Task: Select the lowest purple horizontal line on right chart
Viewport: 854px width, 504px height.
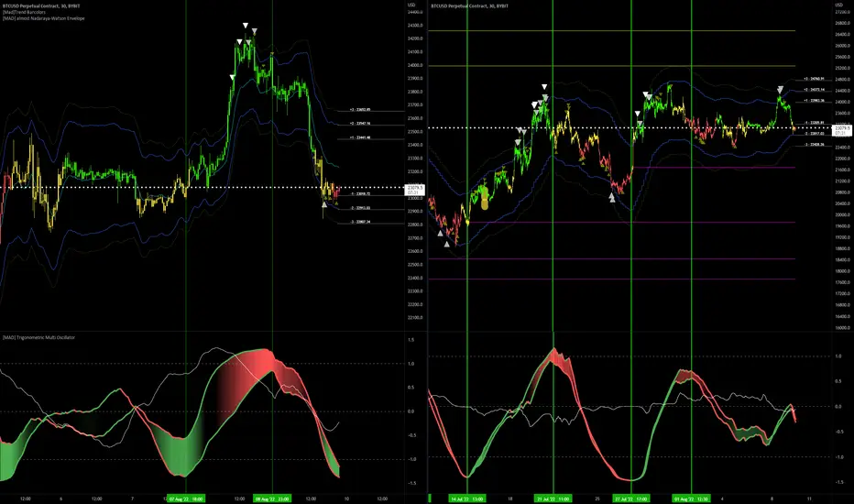Action: click(x=611, y=279)
